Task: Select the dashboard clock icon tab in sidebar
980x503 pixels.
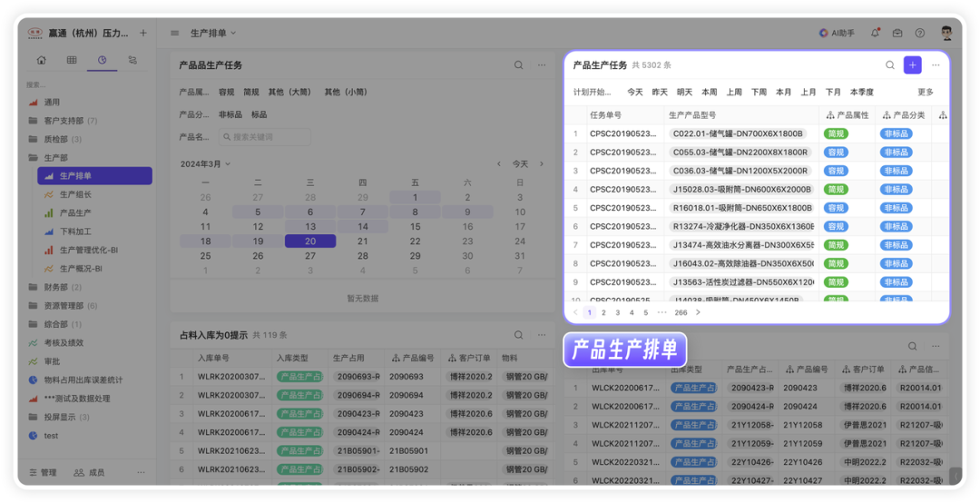Action: pyautogui.click(x=102, y=60)
